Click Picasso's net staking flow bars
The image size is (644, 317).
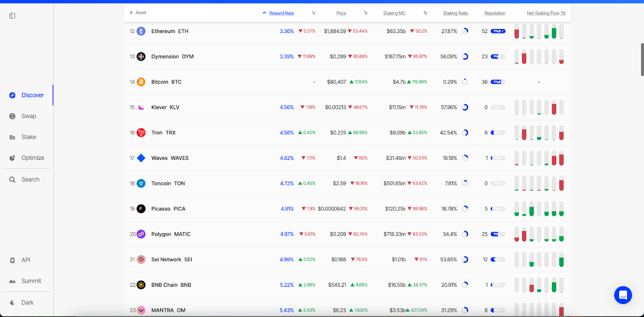coord(539,209)
